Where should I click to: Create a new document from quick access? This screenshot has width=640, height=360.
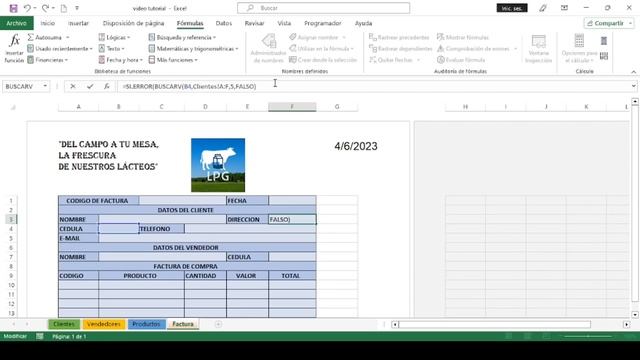(x=64, y=8)
